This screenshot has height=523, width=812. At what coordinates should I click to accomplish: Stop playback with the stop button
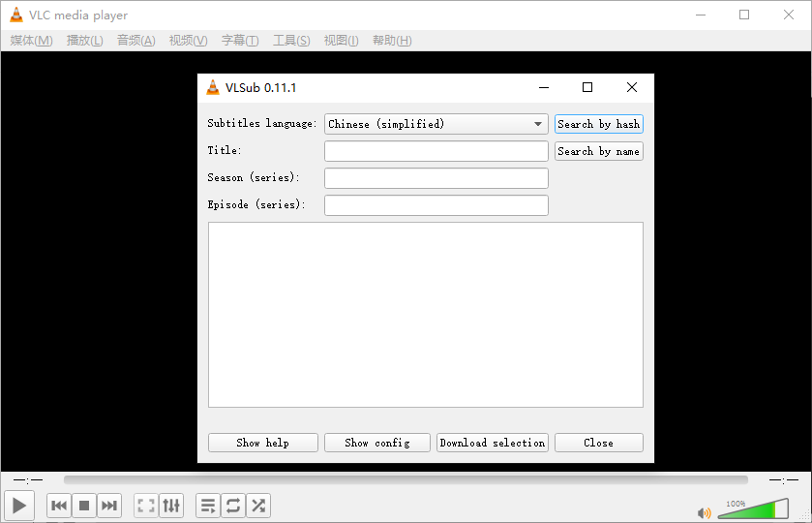pyautogui.click(x=84, y=506)
